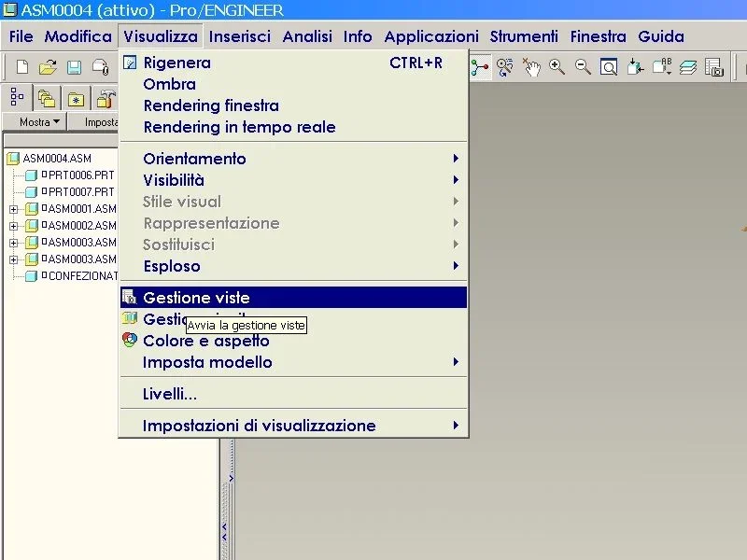This screenshot has width=747, height=560.
Task: Open Colore e aspetto
Action: tap(293, 341)
